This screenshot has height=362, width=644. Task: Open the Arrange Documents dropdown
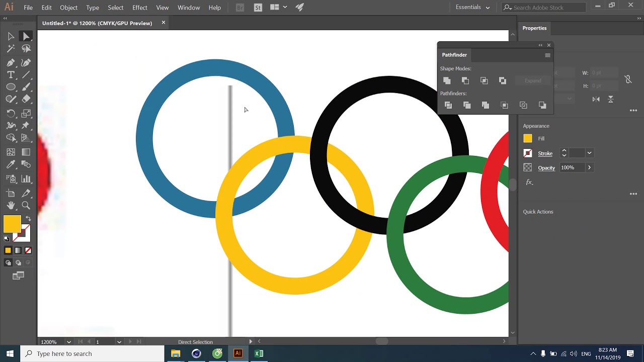278,8
